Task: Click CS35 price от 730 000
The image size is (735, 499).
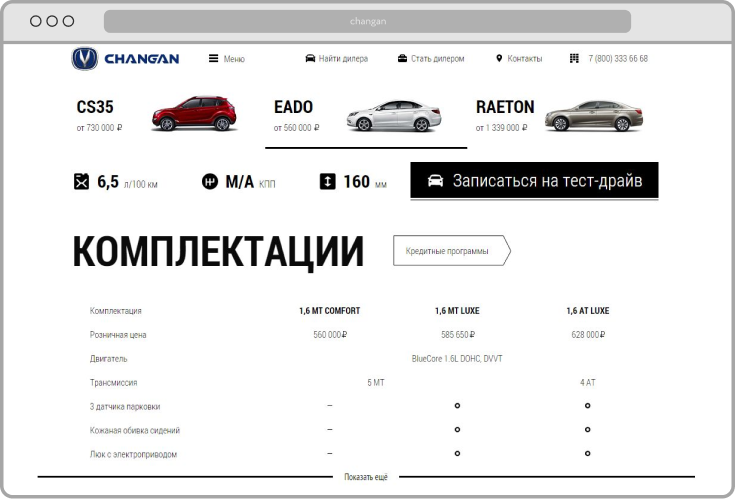Action: click(99, 127)
